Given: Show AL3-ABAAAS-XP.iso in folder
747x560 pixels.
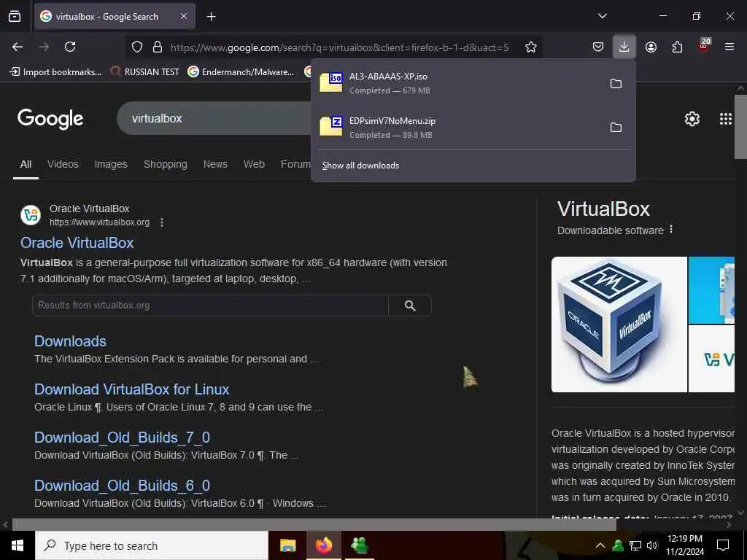Looking at the screenshot, I should (616, 83).
